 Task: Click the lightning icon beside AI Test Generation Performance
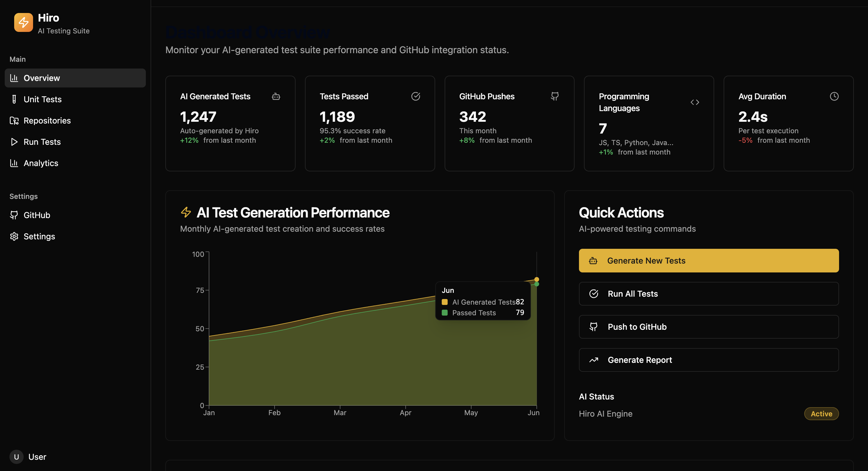(x=186, y=212)
